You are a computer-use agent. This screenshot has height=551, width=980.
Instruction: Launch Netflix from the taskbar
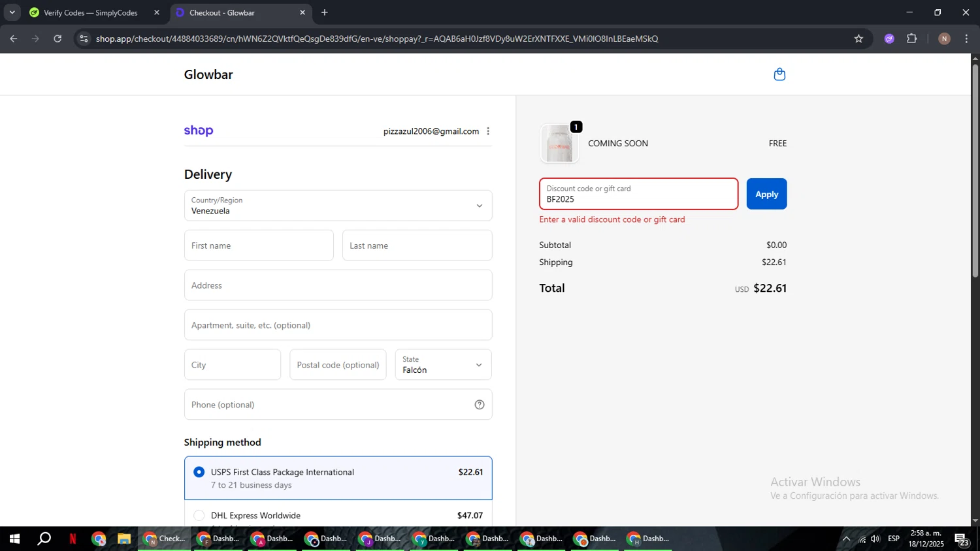coord(73,539)
